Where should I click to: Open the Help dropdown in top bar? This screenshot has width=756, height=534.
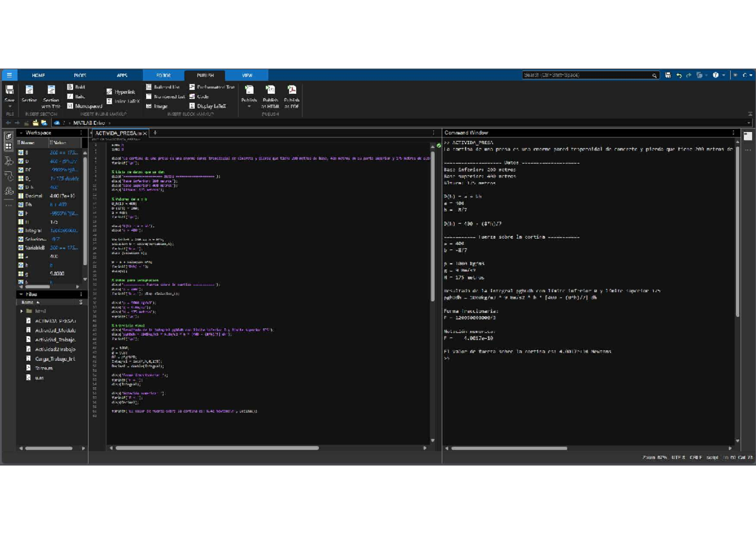tap(723, 75)
